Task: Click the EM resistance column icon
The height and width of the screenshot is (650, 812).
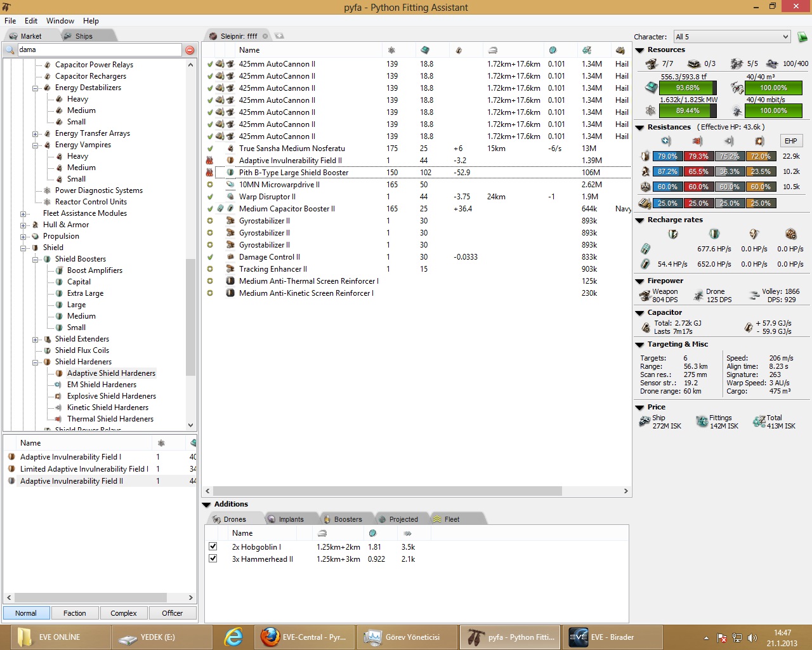Action: coord(666,141)
